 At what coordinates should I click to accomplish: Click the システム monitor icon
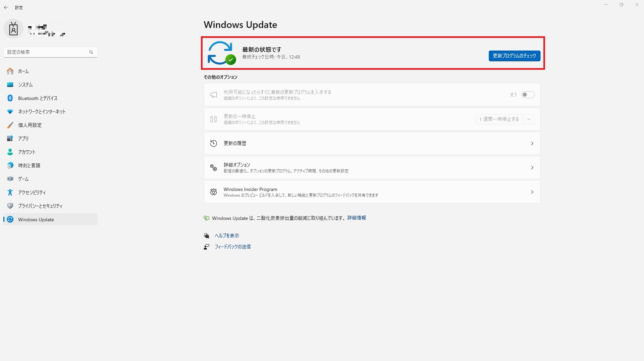[x=10, y=85]
